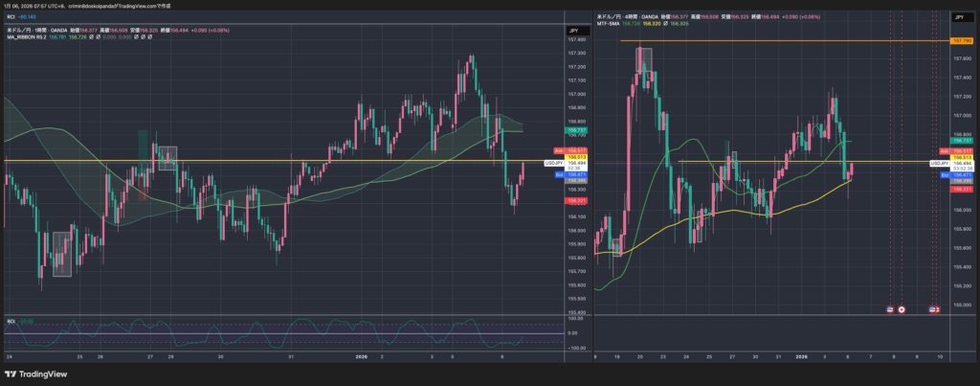Click the orange 157.790 price line label

[x=961, y=41]
